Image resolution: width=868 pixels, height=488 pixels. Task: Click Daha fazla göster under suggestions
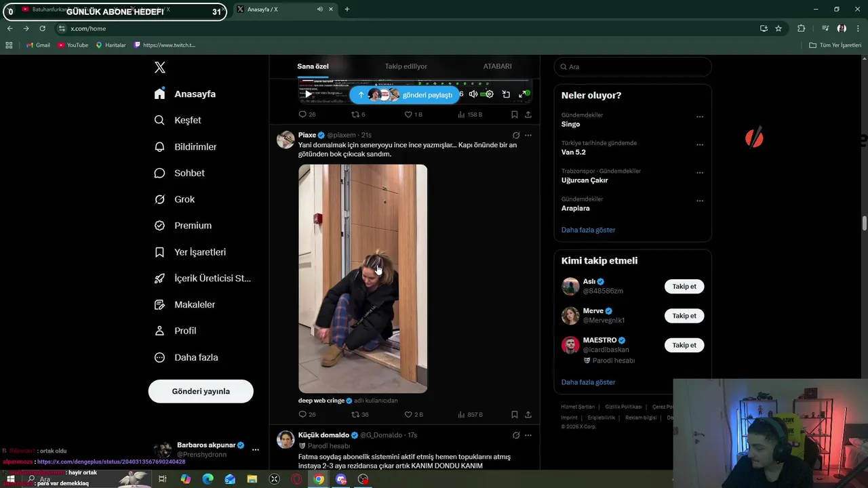pyautogui.click(x=588, y=382)
